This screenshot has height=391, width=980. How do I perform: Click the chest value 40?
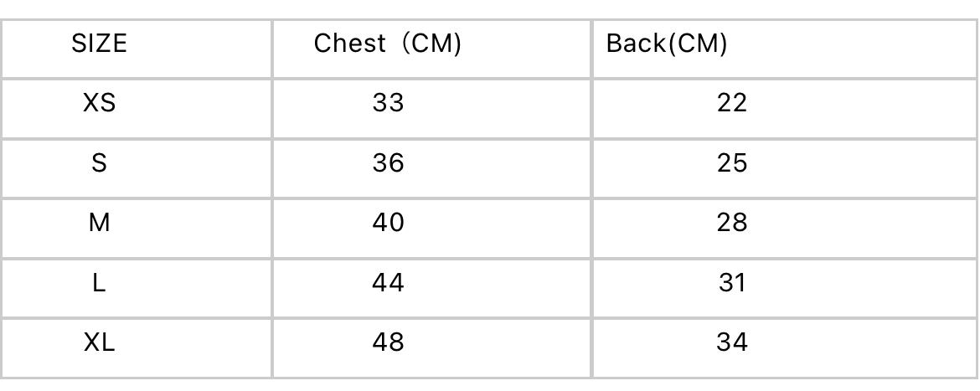tap(388, 224)
